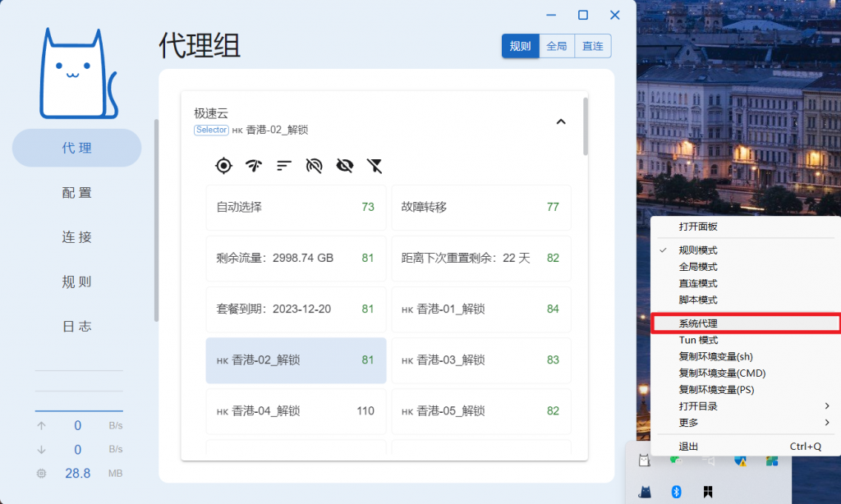The height and width of the screenshot is (504, 841).
Task: Enable 直连模式 in tray menu
Action: 746,284
